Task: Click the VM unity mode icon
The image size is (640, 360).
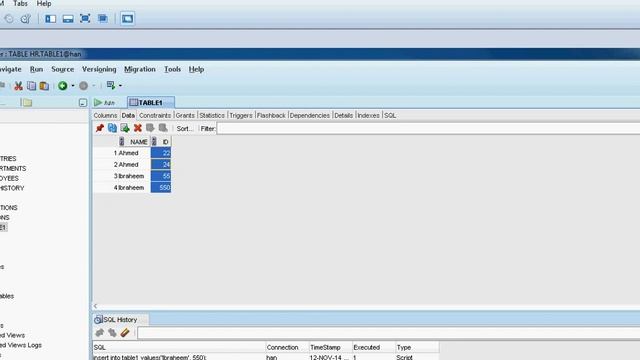Action: [x=102, y=18]
